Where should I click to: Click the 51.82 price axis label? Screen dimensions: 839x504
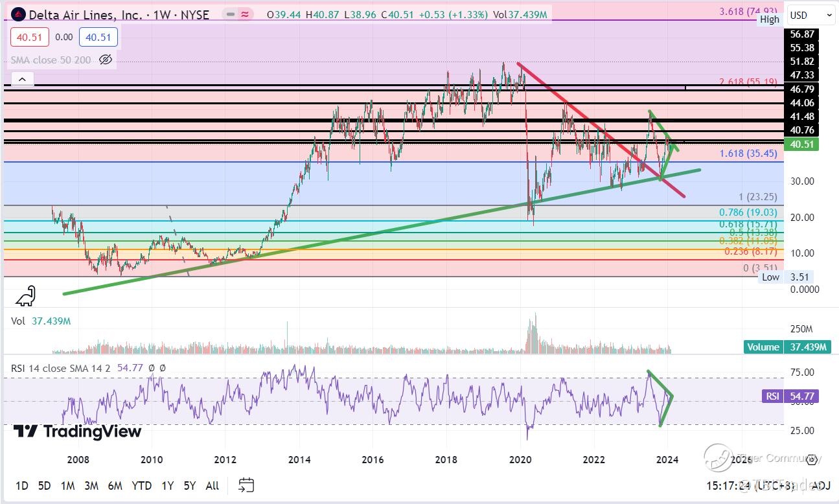coord(801,62)
